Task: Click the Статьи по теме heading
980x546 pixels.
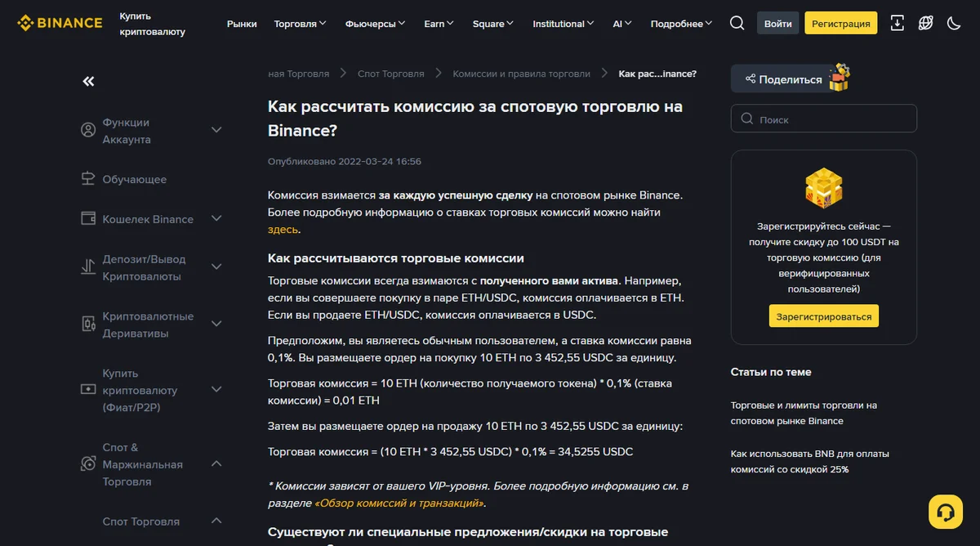Action: 771,372
